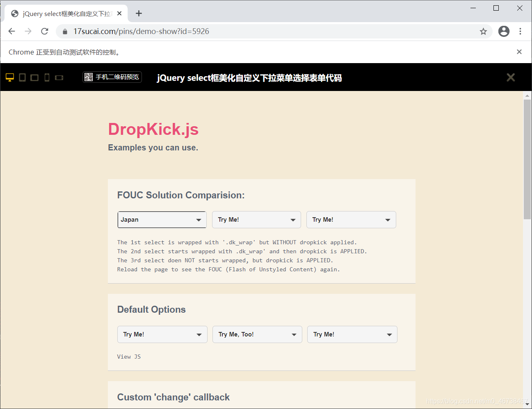Click 'Examples you can use.' subtitle
Screen dimensions: 532x409
pos(153,148)
